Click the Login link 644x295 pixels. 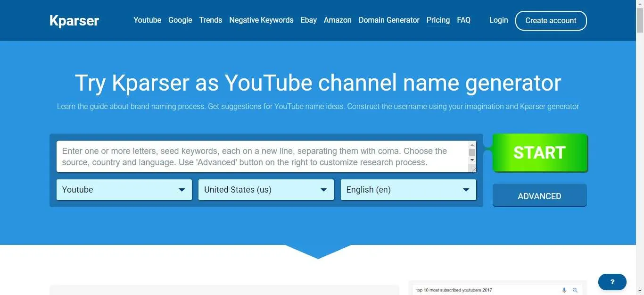[x=498, y=20]
